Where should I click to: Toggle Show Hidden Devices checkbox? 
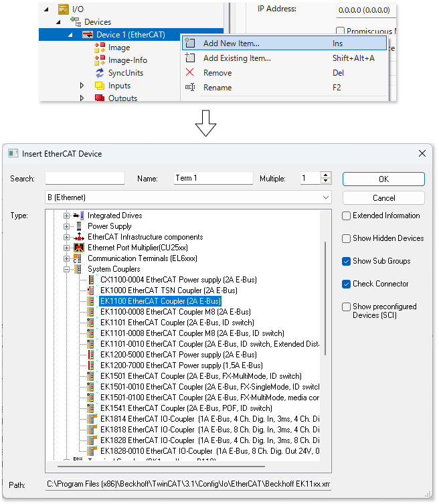coord(347,239)
